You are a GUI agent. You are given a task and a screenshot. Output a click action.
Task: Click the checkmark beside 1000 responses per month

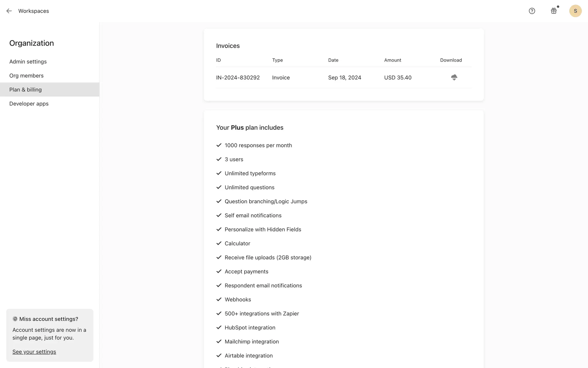pyautogui.click(x=219, y=145)
